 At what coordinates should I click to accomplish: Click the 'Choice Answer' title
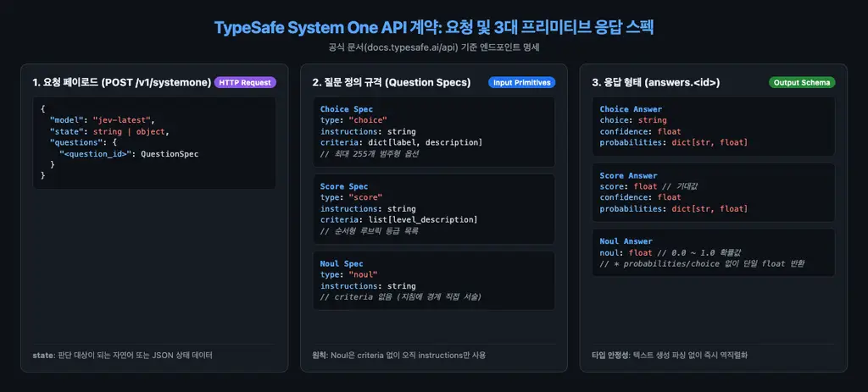631,109
